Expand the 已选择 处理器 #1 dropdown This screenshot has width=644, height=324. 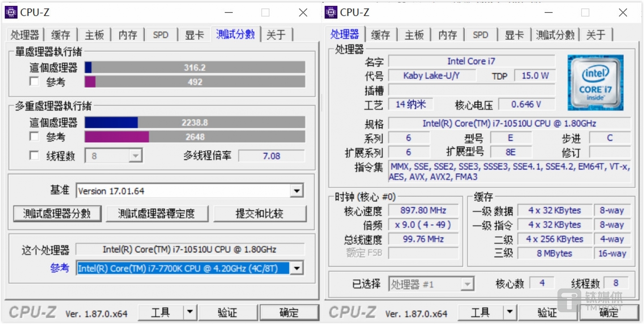coord(468,283)
